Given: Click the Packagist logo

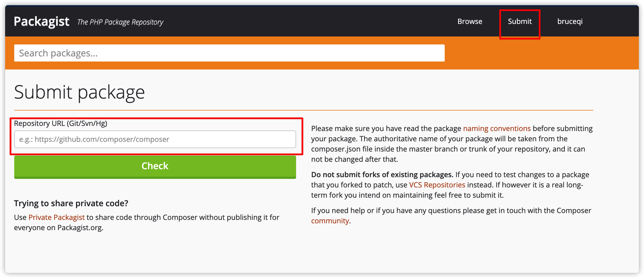Looking at the screenshot, I should [x=42, y=22].
